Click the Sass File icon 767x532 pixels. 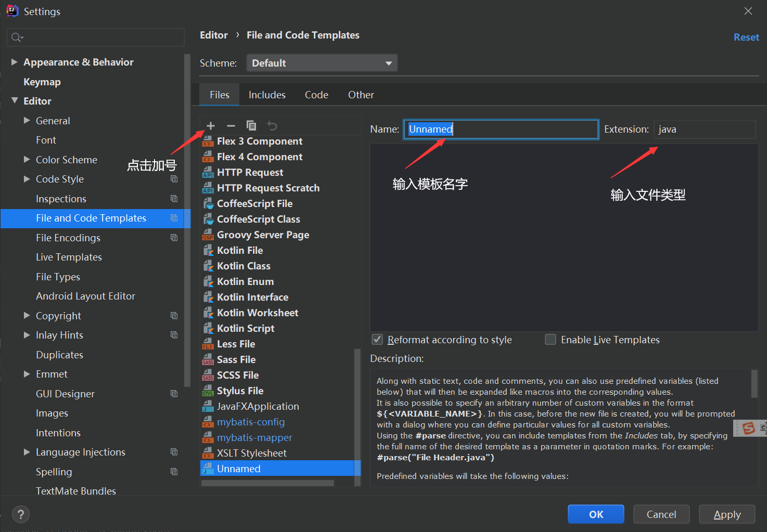click(x=208, y=360)
